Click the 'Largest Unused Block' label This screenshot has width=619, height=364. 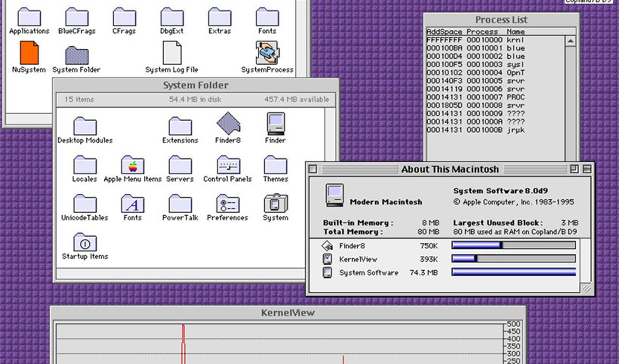(x=498, y=223)
